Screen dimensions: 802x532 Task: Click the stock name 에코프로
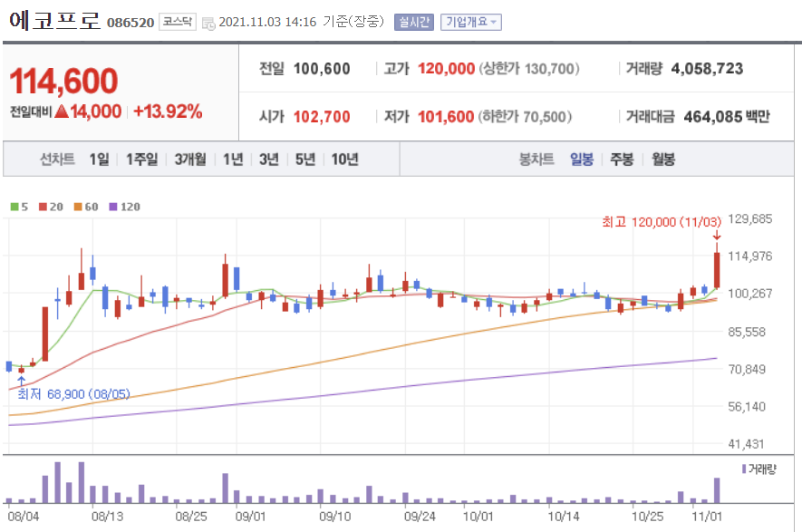(54, 21)
